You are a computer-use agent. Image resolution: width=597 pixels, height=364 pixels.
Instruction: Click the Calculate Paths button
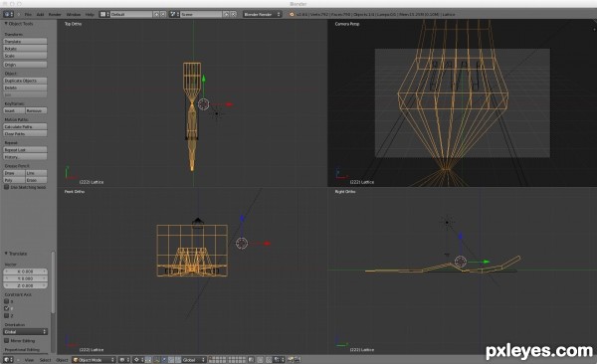25,126
